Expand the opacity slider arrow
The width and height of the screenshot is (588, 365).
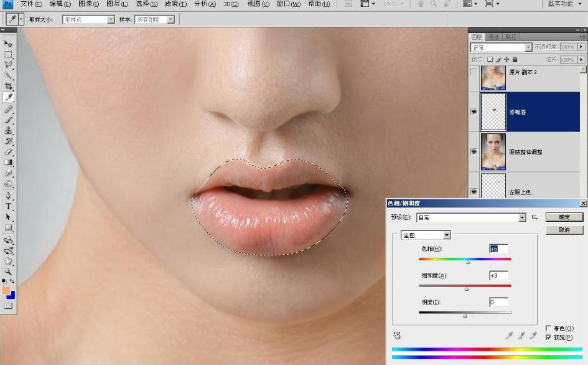(x=581, y=47)
